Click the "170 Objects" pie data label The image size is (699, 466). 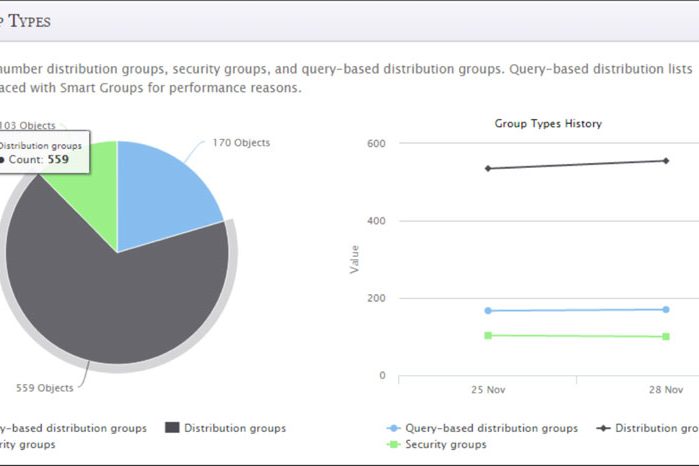pyautogui.click(x=241, y=143)
